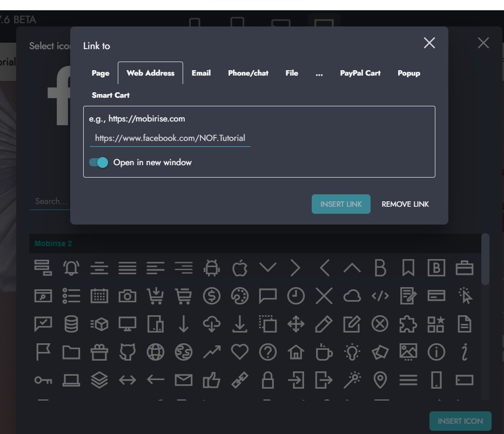Image resolution: width=504 pixels, height=434 pixels.
Task: Select the key icon
Action: (x=43, y=381)
